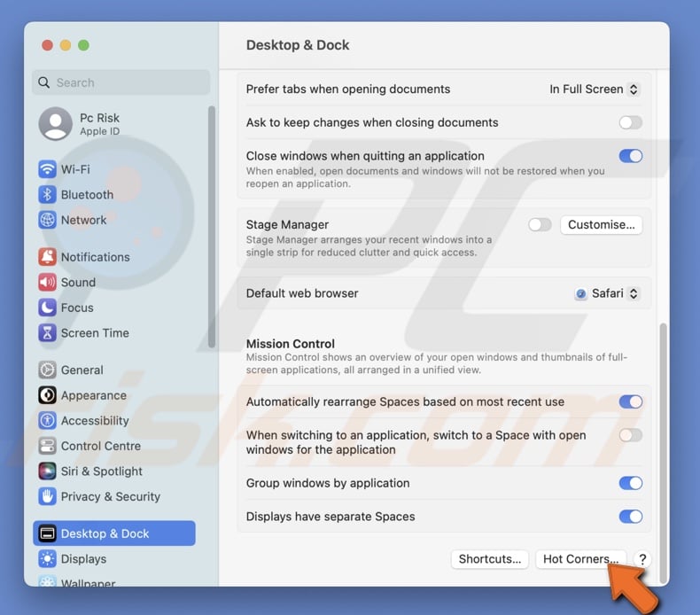Click the Screen Time hourglass icon

tap(47, 332)
